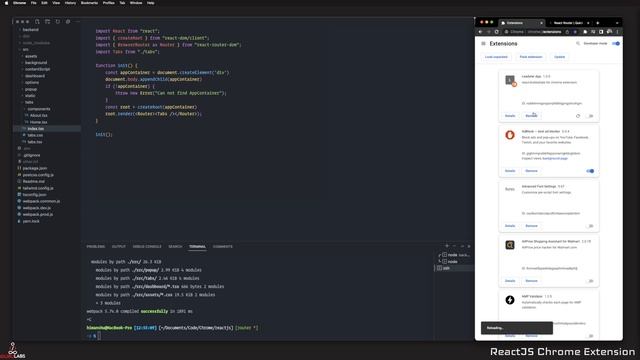
Task: Open the Extensions page hamburger menu
Action: [483, 44]
